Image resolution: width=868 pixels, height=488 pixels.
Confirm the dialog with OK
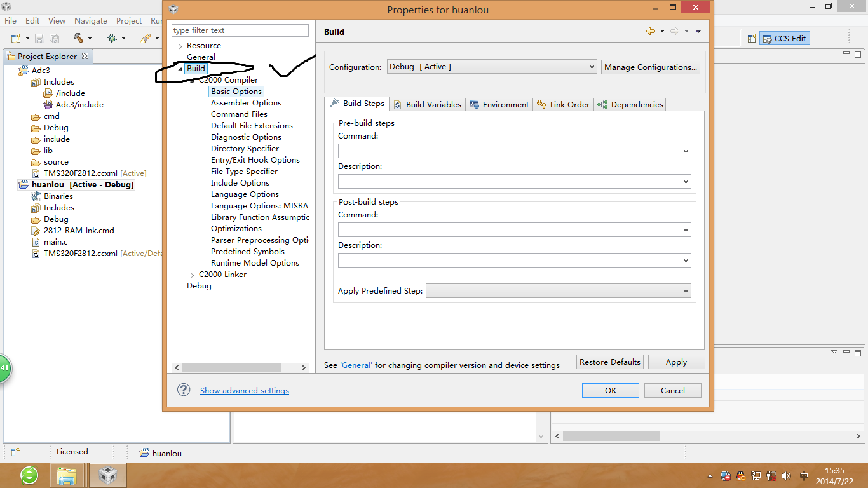[611, 390]
